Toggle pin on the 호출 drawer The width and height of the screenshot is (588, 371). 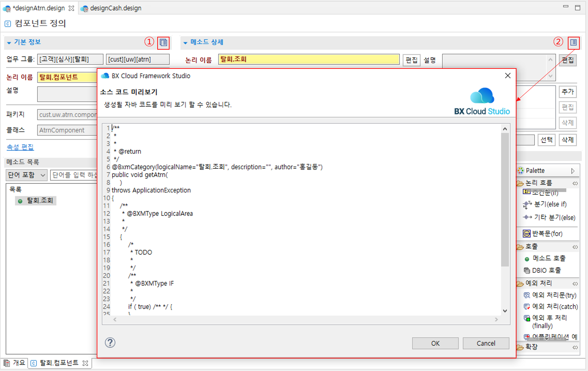coord(575,247)
